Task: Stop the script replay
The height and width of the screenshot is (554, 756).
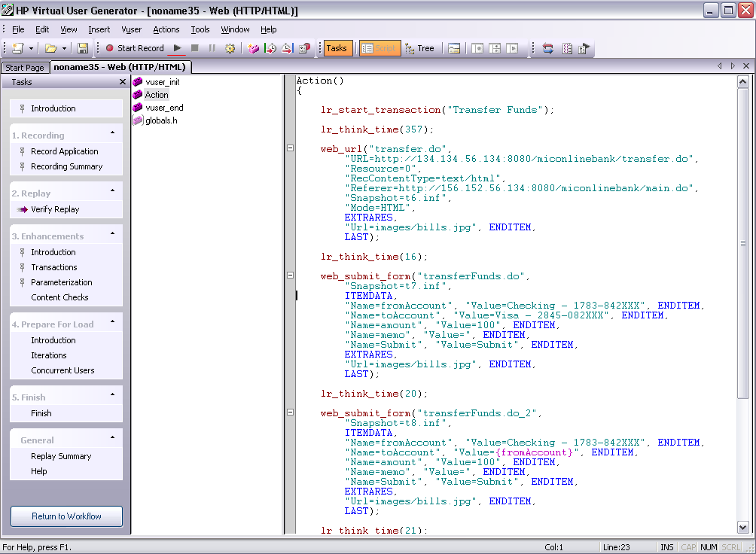Action: [x=194, y=47]
